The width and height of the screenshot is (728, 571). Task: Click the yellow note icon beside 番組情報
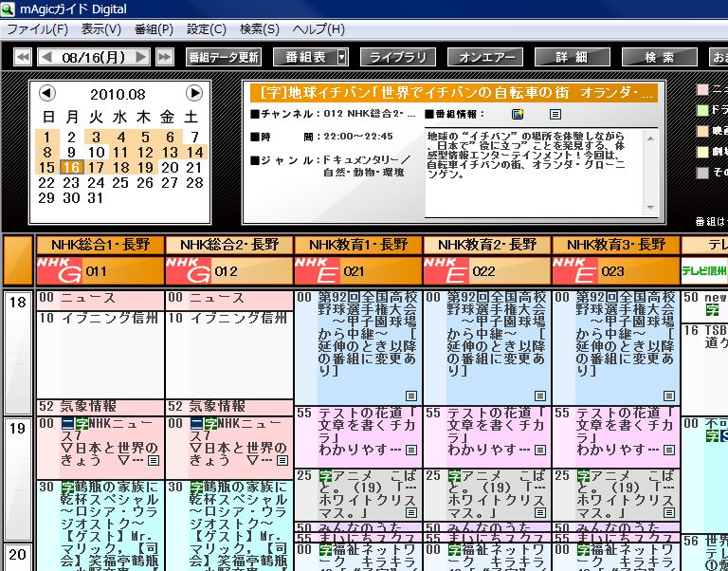518,114
